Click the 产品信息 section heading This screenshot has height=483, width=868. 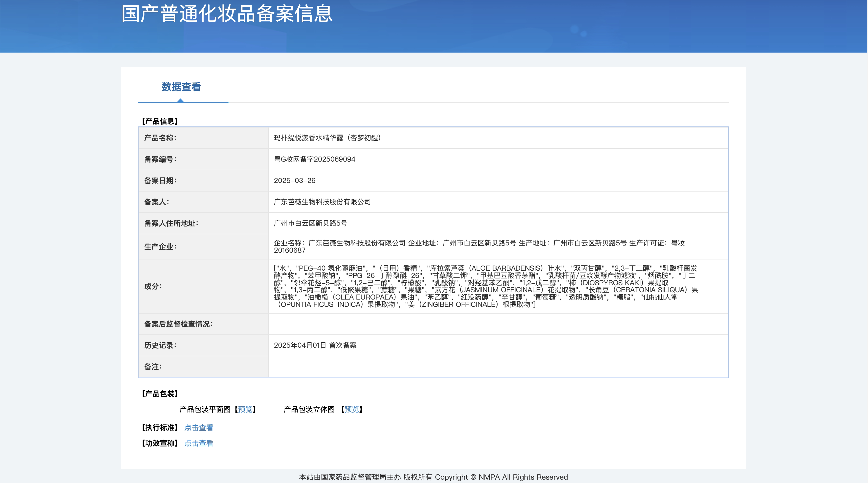click(x=160, y=121)
